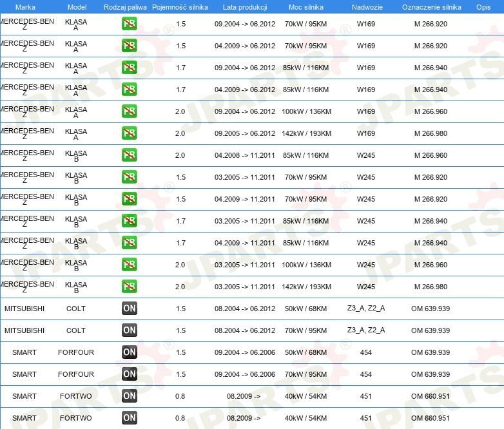Click the Opis column header
The image size is (504, 429).
(483, 7)
